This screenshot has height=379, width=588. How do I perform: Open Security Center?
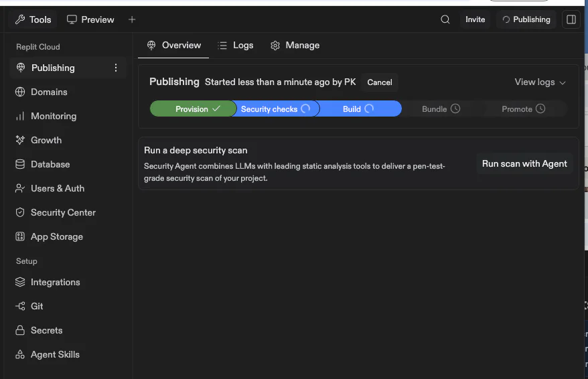tap(68, 212)
